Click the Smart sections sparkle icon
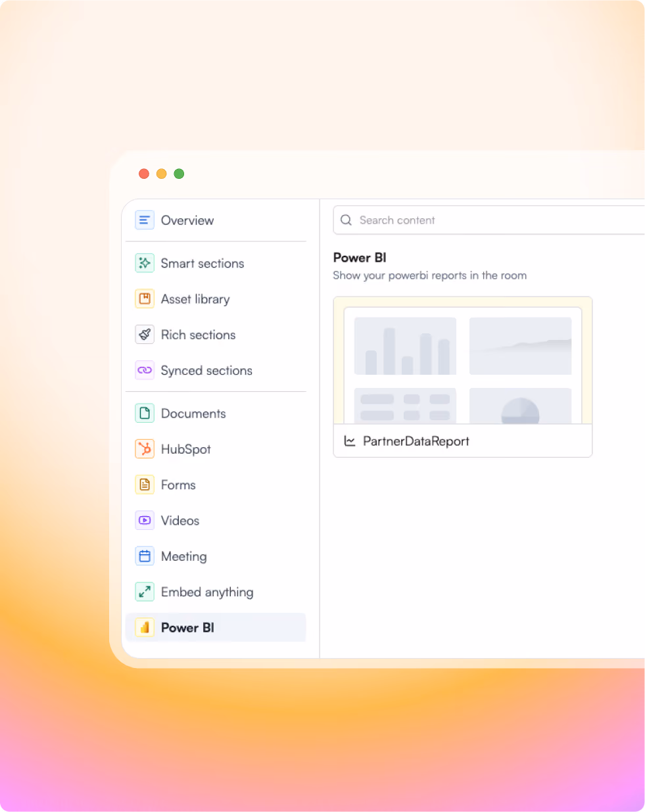645x812 pixels. (x=145, y=263)
